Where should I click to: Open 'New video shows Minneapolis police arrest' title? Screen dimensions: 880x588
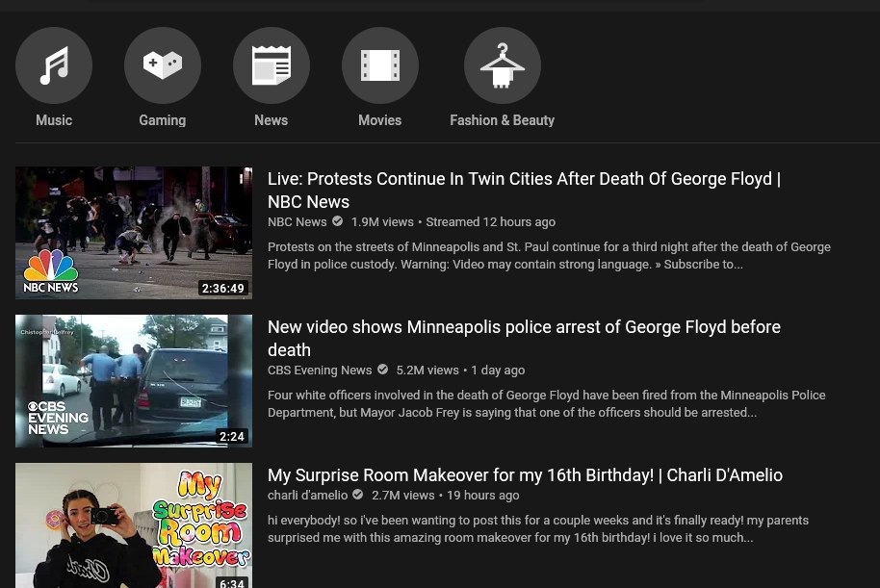[x=524, y=339]
